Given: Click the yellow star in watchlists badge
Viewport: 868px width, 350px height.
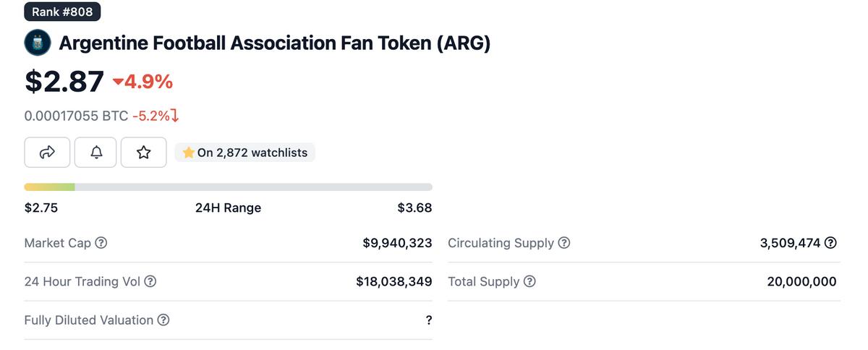Looking at the screenshot, I should pyautogui.click(x=188, y=153).
